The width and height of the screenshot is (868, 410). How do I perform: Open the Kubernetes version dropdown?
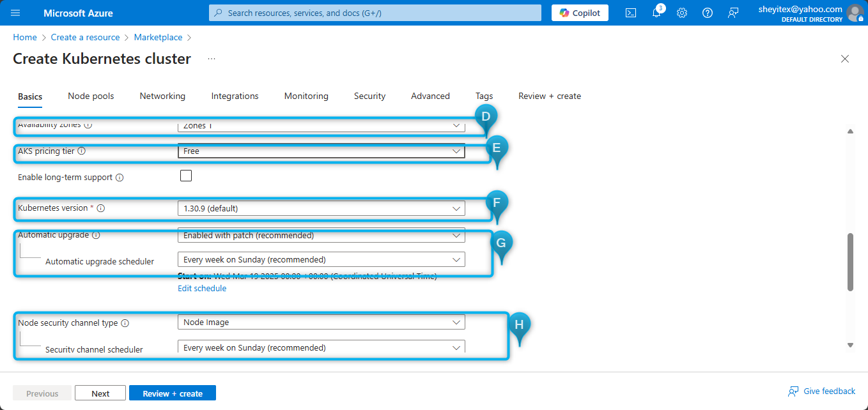(321, 208)
